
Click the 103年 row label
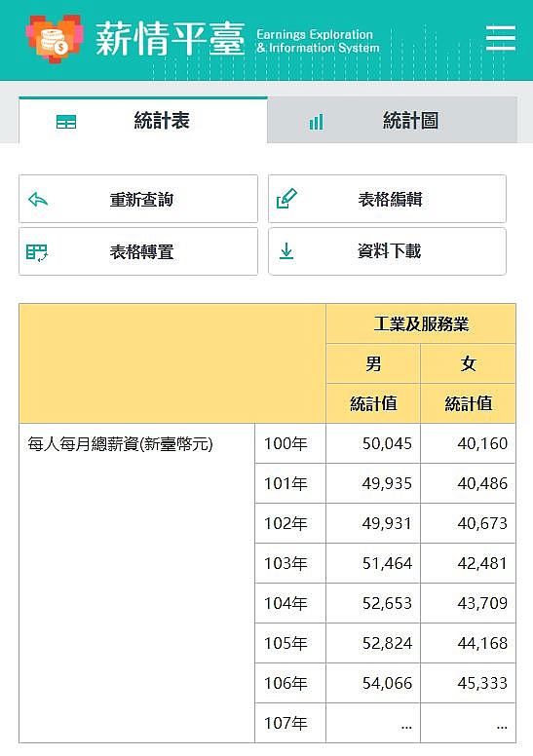click(290, 564)
